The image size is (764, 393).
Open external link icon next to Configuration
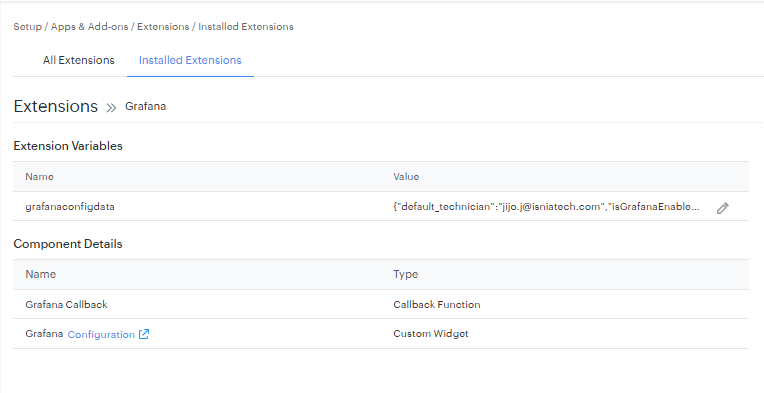[x=144, y=334]
